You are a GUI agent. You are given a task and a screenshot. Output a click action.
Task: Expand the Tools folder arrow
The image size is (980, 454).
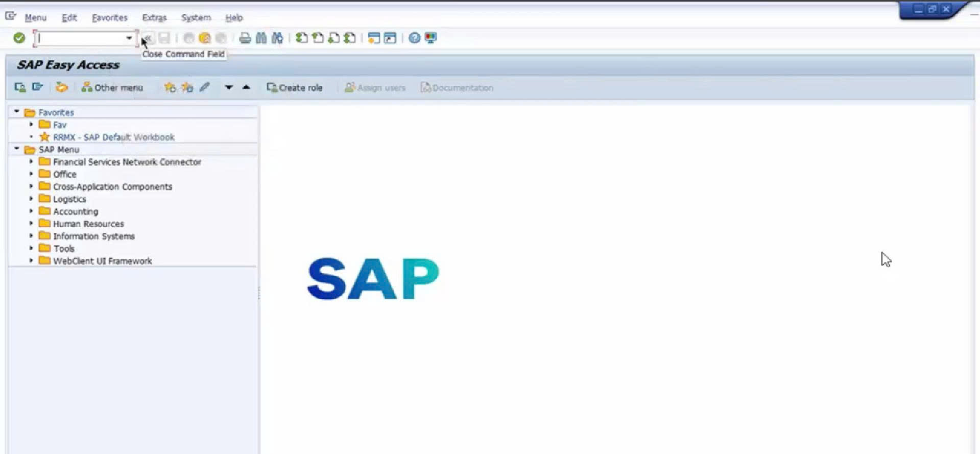point(31,248)
